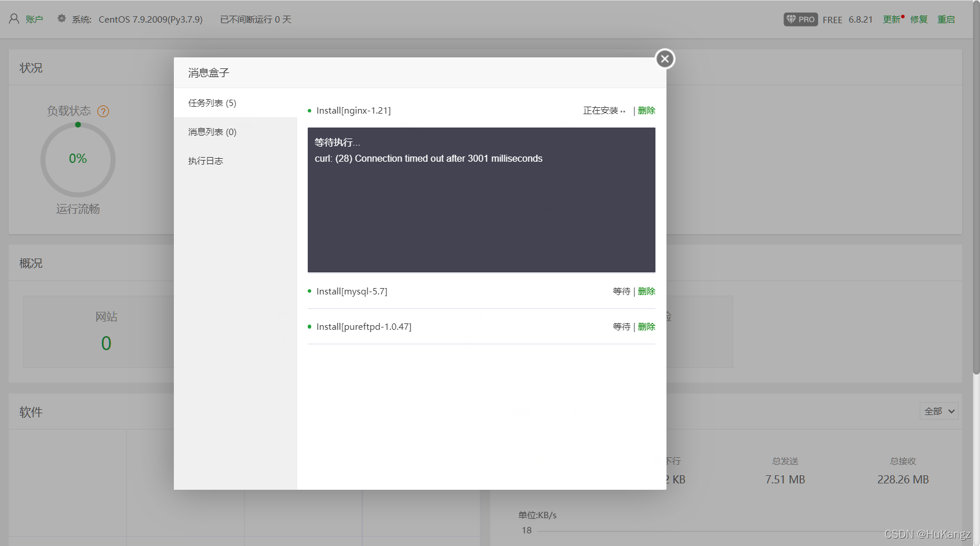This screenshot has height=546, width=980.
Task: Delete the pureftpd-1.0.47 install task
Action: 646,326
